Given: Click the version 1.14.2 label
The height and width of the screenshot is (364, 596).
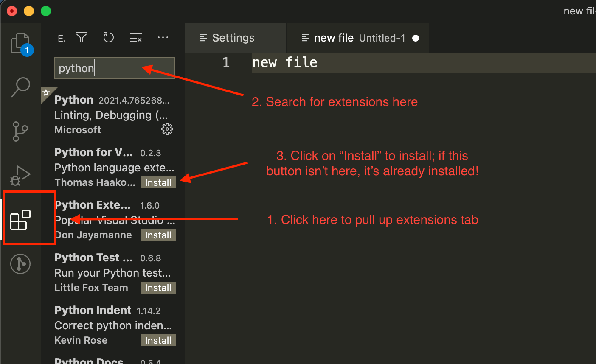Looking at the screenshot, I should (x=149, y=311).
